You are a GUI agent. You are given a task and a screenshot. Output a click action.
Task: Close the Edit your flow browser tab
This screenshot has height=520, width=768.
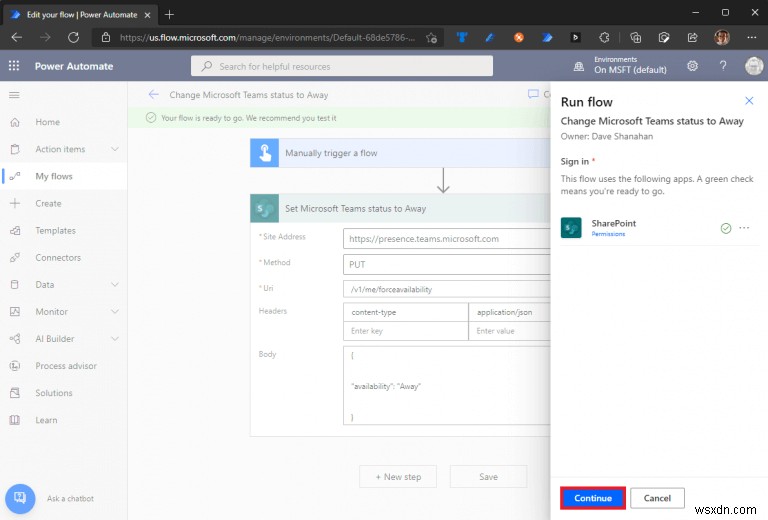pos(147,15)
